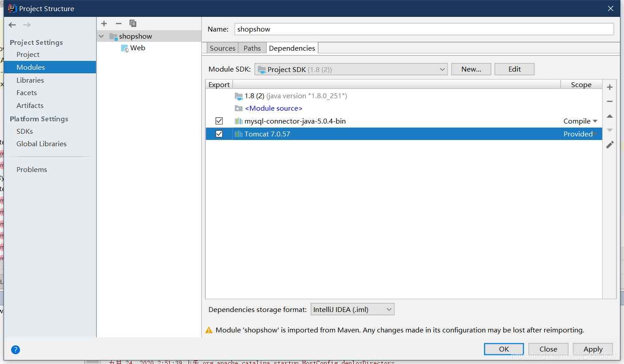
Task: Collapse the shopshow module tree node
Action: tap(101, 36)
